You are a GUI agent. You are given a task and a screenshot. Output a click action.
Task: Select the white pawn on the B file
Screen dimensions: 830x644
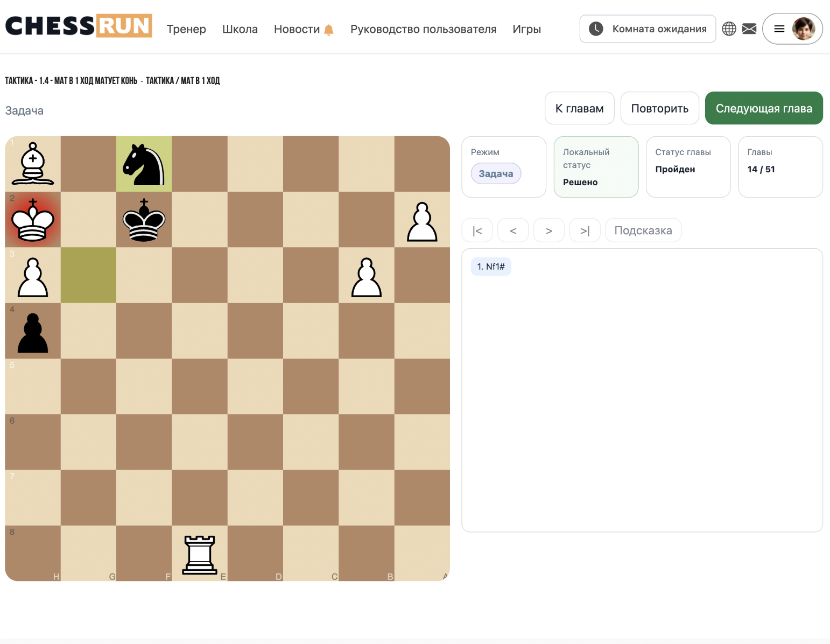pyautogui.click(x=367, y=277)
